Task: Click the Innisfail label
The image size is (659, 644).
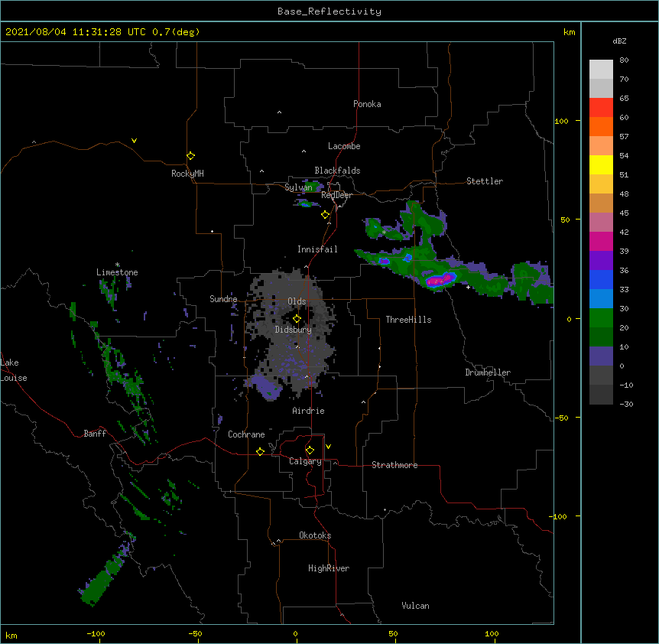Action: pyautogui.click(x=317, y=249)
